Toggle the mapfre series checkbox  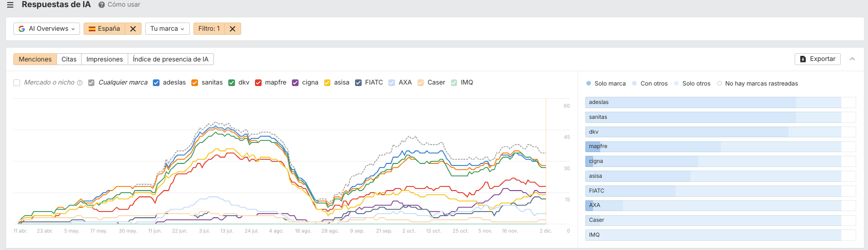[x=259, y=82]
